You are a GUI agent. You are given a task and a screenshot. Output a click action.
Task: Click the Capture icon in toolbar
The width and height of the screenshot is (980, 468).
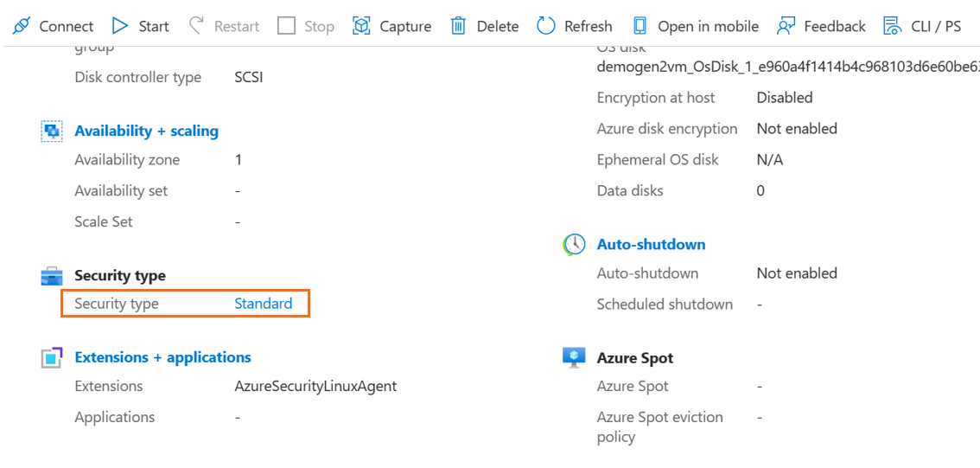(361, 26)
